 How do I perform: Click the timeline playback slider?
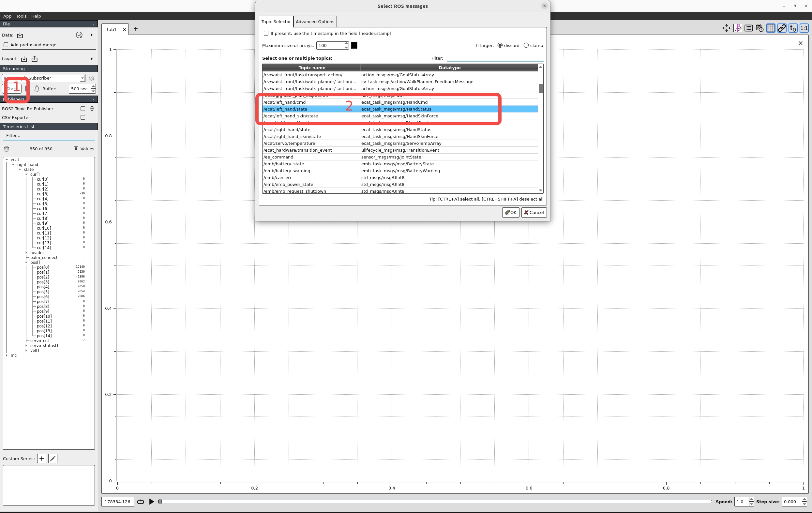coord(435,502)
